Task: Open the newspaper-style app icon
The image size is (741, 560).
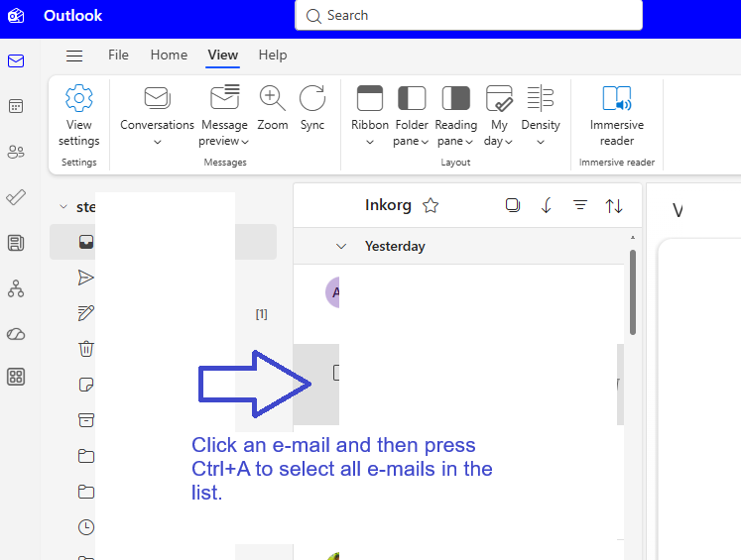Action: [x=16, y=243]
